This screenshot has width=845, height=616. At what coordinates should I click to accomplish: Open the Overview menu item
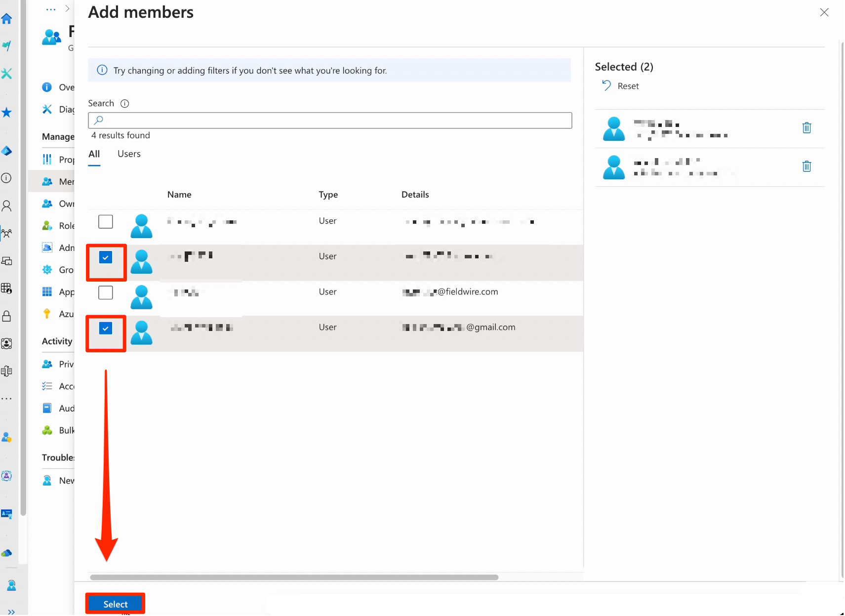pyautogui.click(x=58, y=87)
